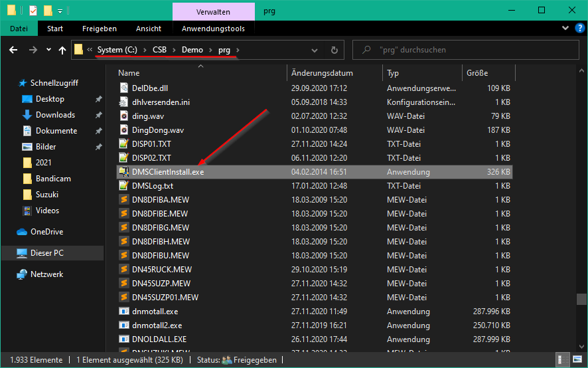Click the "prg" durchsuchen search field
This screenshot has width=588, height=368.
pyautogui.click(x=466, y=50)
